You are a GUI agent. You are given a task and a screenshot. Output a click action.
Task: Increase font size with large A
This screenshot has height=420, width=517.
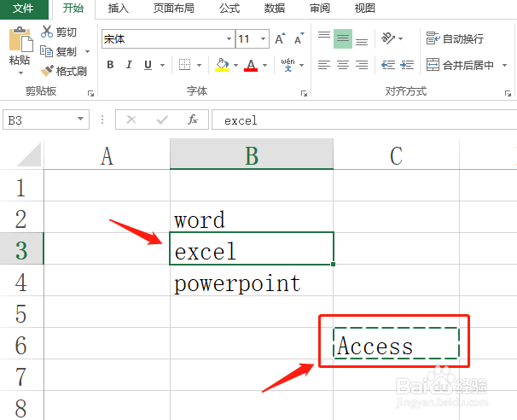pos(281,39)
